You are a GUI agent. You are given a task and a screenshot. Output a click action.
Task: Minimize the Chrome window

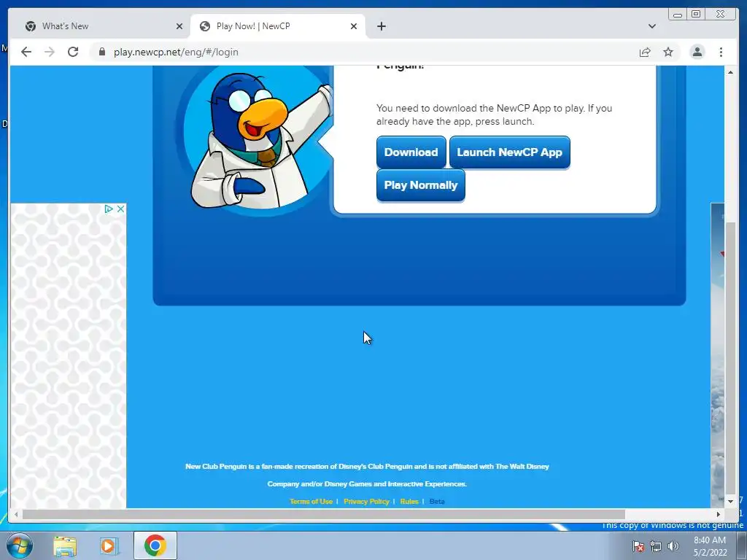(x=678, y=15)
